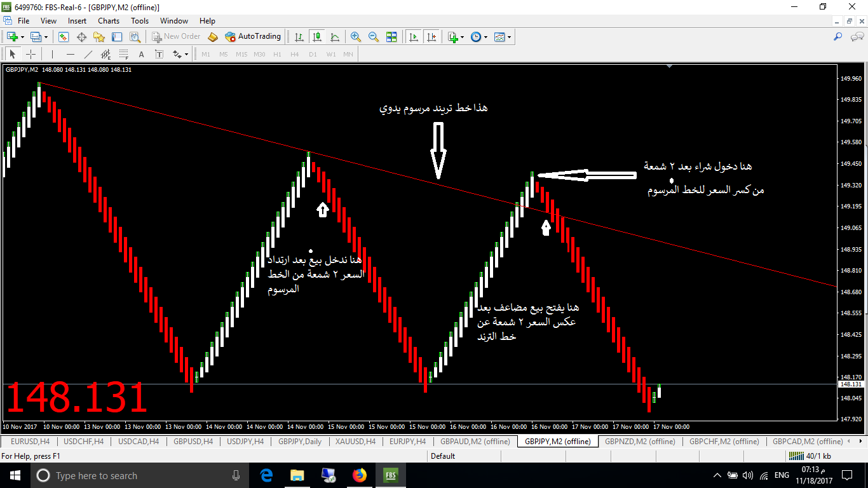Pick the text label tool
The width and height of the screenshot is (868, 488).
click(x=141, y=54)
